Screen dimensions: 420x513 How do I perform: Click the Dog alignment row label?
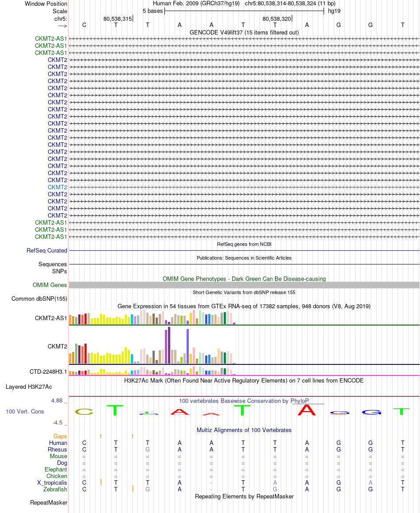tap(62, 463)
